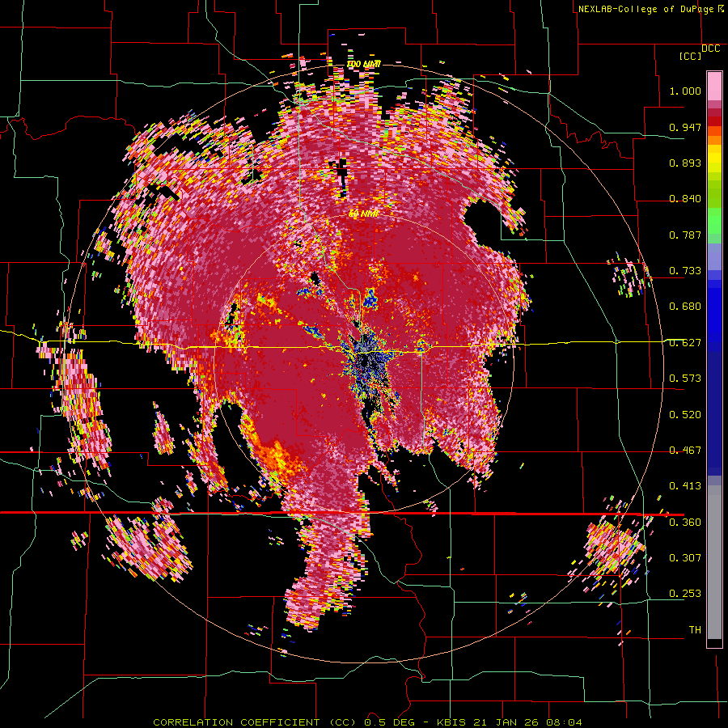Screen dimensions: 728x728
Task: Click the 0.253 value on the color scale
Action: [x=685, y=594]
